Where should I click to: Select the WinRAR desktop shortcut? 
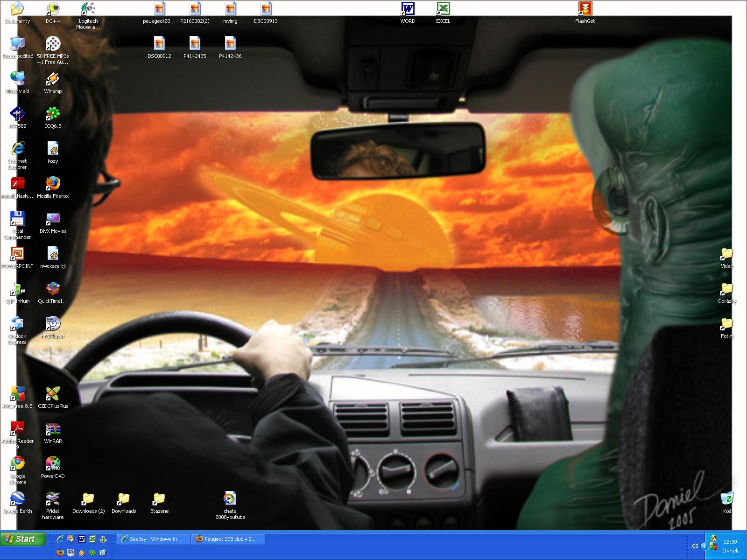pyautogui.click(x=53, y=429)
